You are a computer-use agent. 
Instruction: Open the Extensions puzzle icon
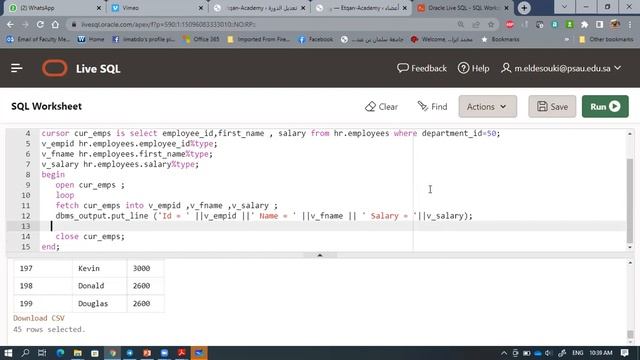pos(584,24)
